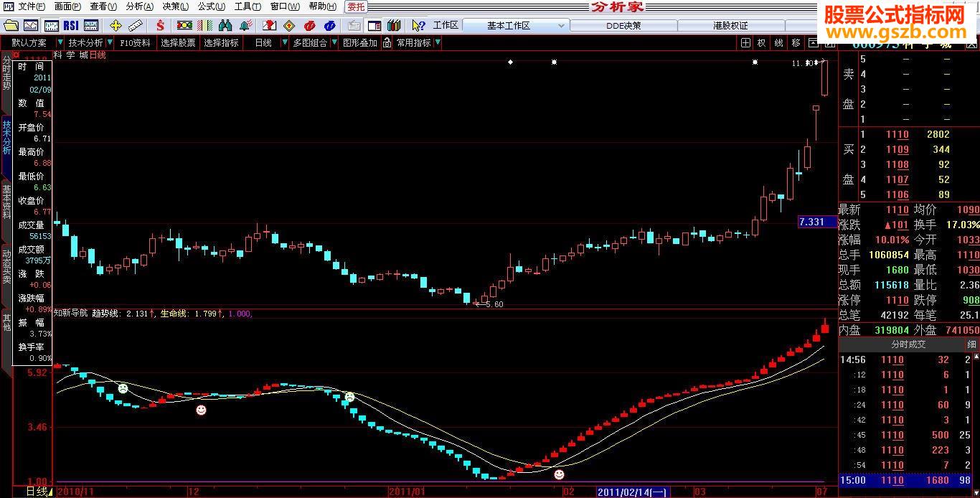
Task: Click the 换手 17.03% value
Action: pos(962,225)
